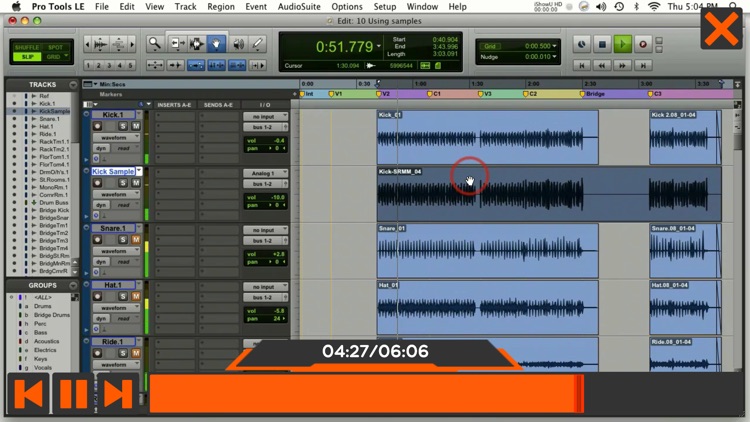Screen dimensions: 750x422
Task: Click horizontal zoom in arrow
Action: point(132,44)
